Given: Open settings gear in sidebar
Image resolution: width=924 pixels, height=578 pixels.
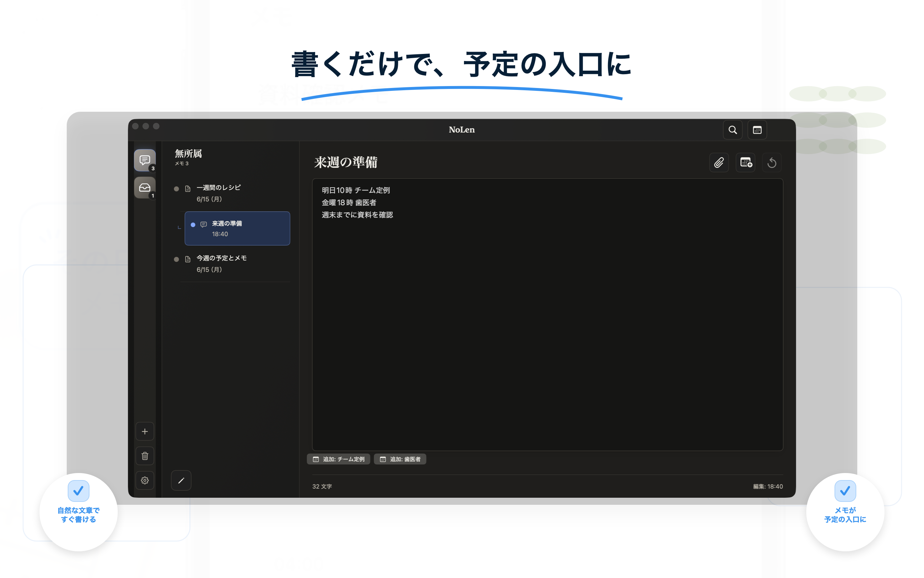Looking at the screenshot, I should click(x=145, y=480).
